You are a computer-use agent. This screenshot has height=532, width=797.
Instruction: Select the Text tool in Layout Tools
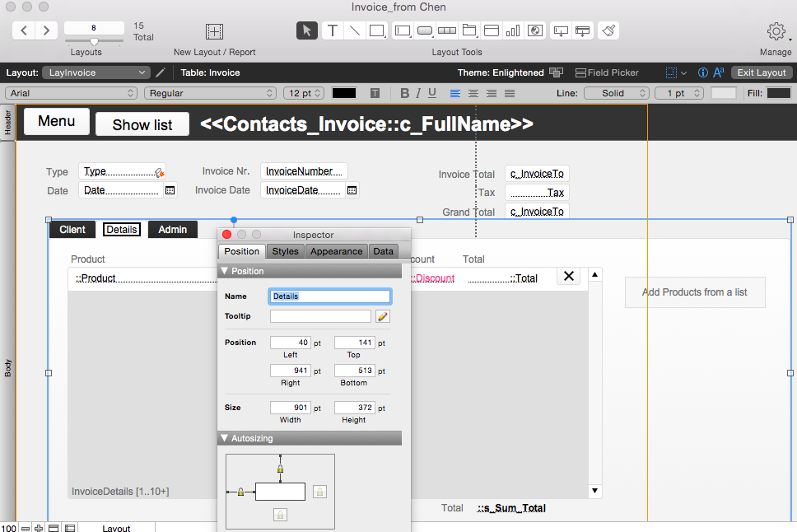333,30
